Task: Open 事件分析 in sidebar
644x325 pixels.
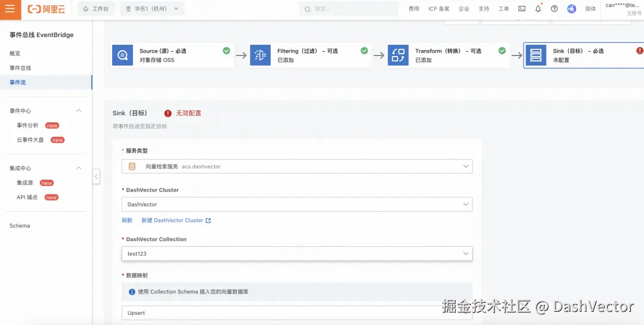Action: [27, 125]
